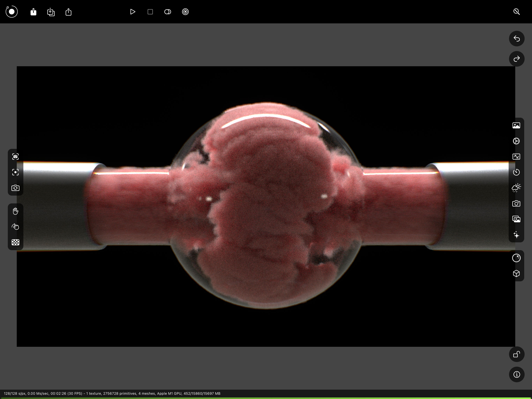Select the hand pan tool
The width and height of the screenshot is (532, 399).
pos(15,211)
